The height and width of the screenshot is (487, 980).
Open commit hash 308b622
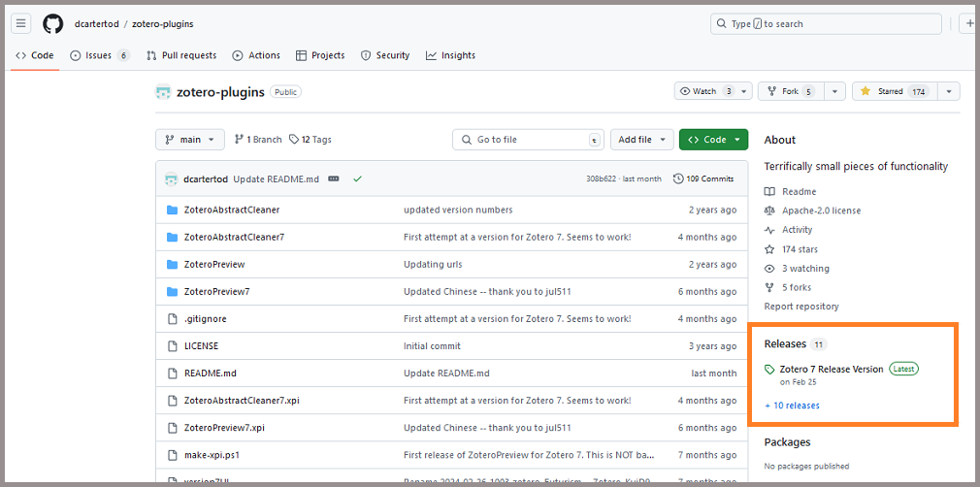602,179
